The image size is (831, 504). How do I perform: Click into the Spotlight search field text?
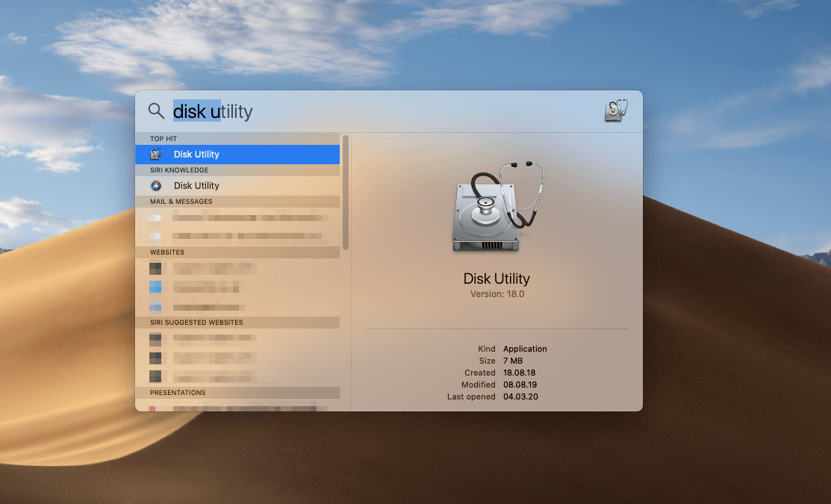(x=213, y=111)
